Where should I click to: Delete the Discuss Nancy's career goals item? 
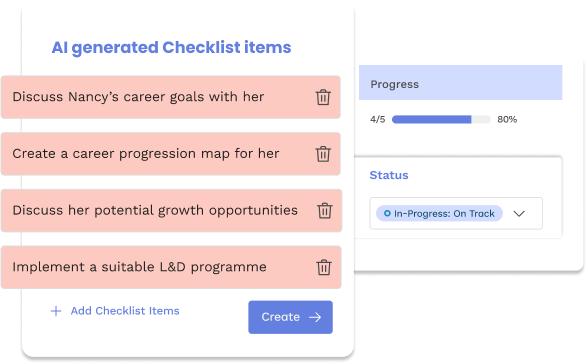pos(323,97)
